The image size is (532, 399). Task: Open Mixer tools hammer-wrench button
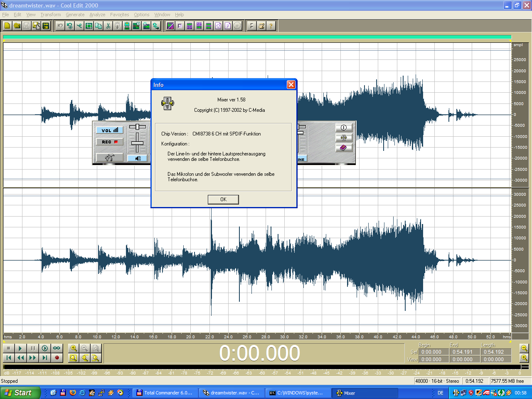[110, 158]
